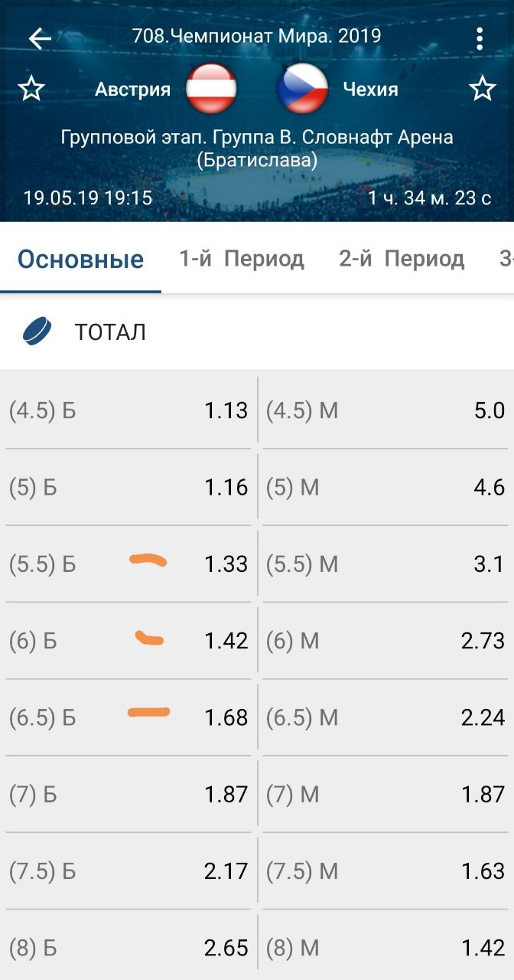This screenshot has height=980, width=514.
Task: Favorite Austria with the left star
Action: (31, 90)
